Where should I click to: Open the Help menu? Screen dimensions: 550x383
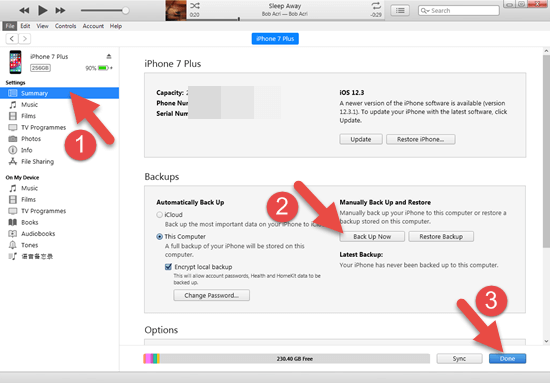[116, 26]
